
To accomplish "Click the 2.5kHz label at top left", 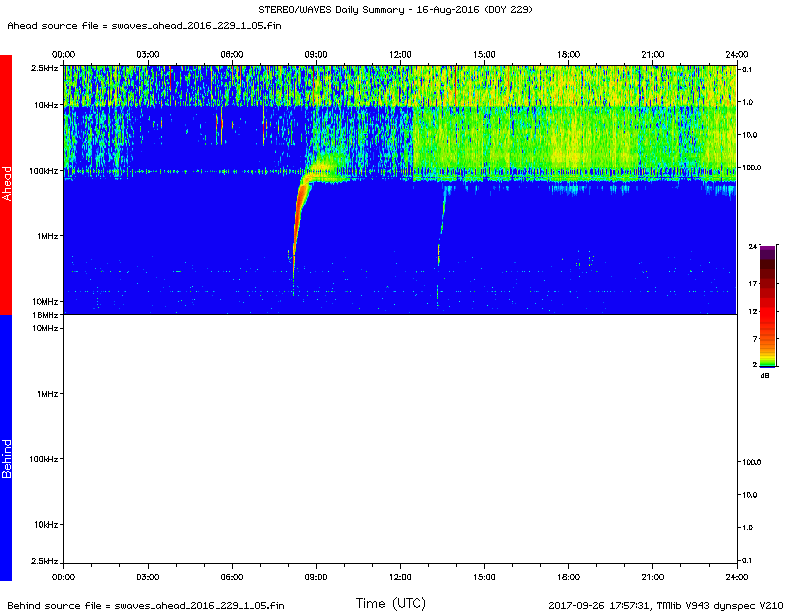I will point(45,67).
